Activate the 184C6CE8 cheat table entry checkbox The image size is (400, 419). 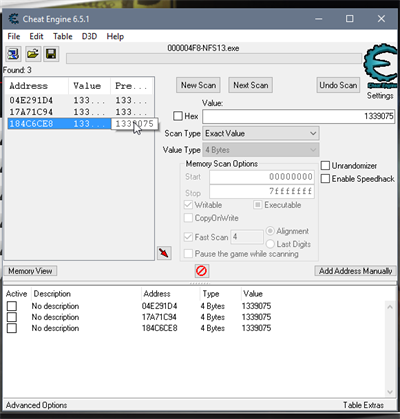12,328
